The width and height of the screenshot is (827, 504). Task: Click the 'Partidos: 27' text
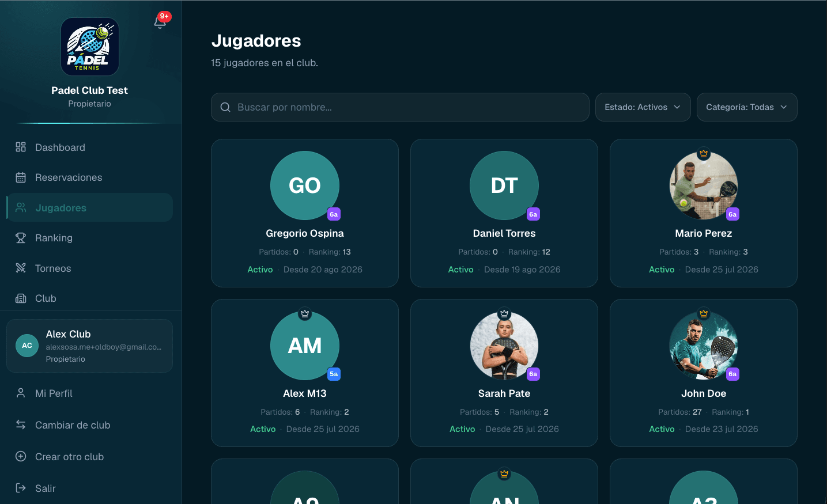pos(680,412)
